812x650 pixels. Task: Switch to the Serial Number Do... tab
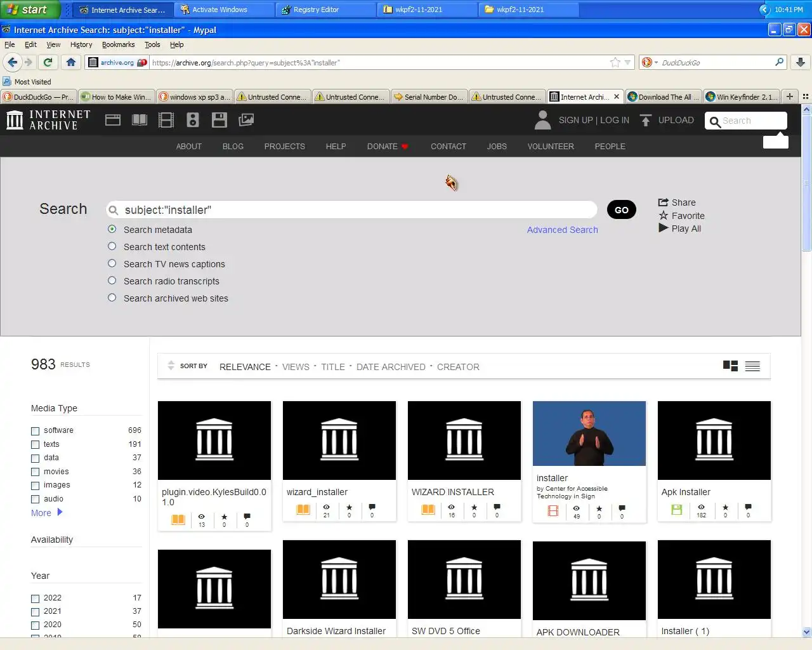point(429,96)
